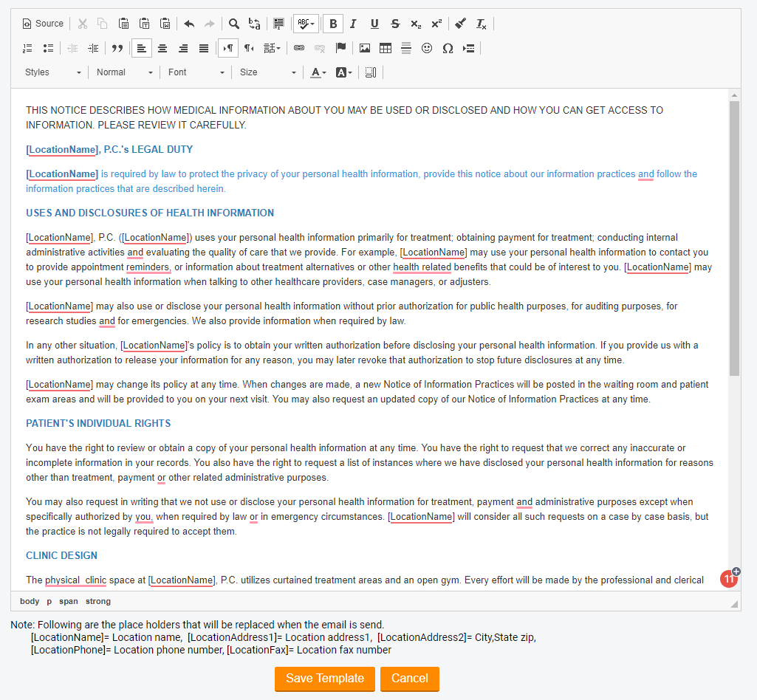Click the Link chain icon
The height and width of the screenshot is (700, 757).
point(299,48)
